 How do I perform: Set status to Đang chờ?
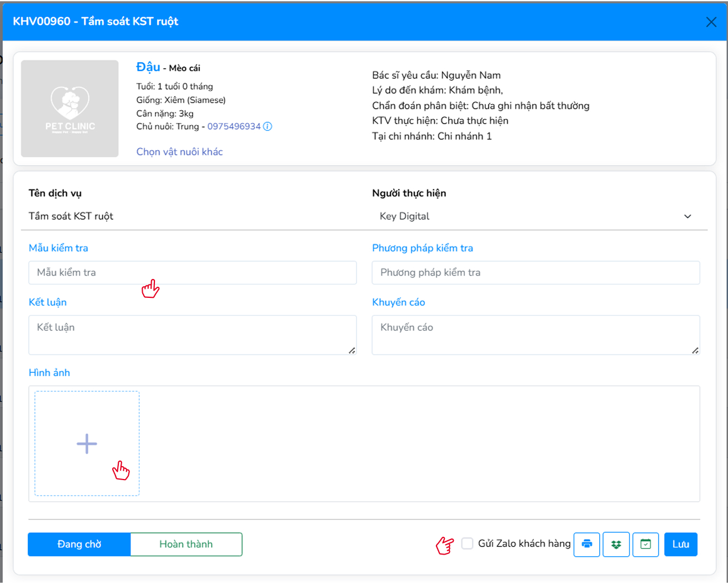tap(79, 544)
